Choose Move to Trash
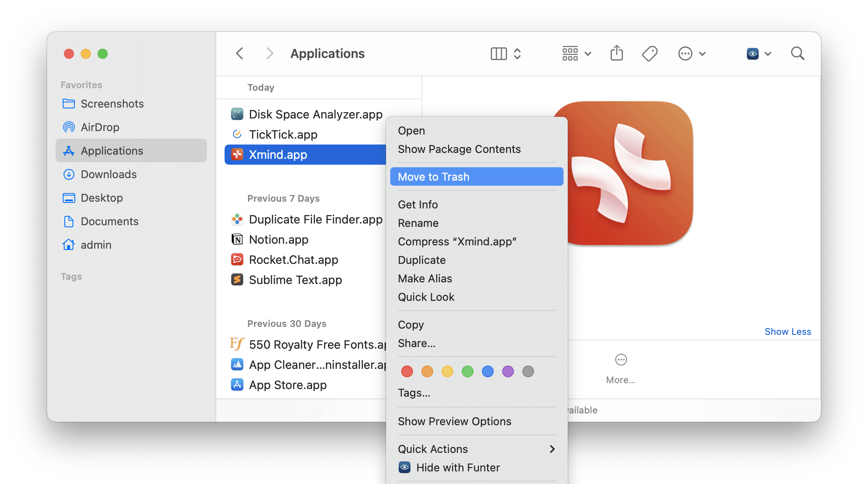The image size is (868, 484). (476, 177)
